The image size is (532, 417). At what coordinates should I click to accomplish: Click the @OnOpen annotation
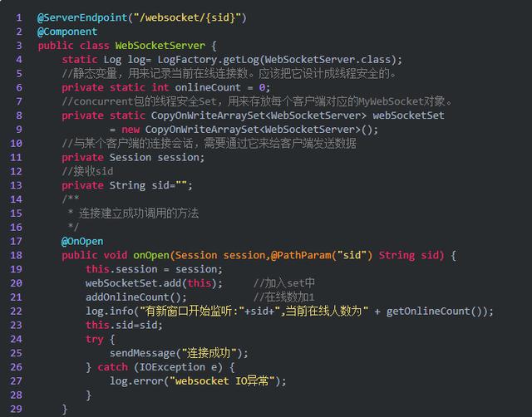(82, 242)
